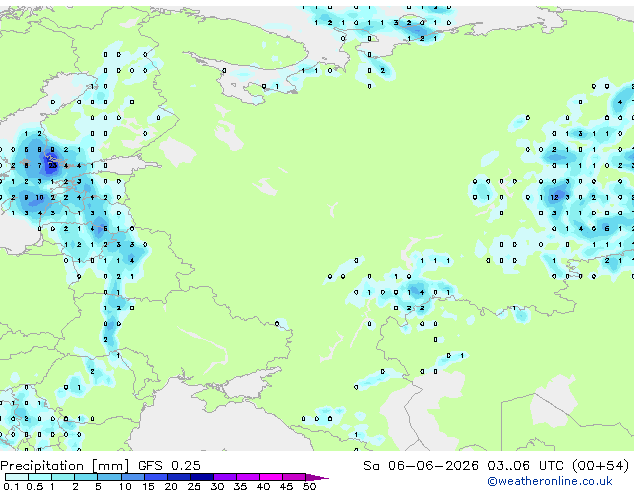634x490 pixels.
Task: Open the weatheronline.co.uk copyright link
Action: click(550, 481)
